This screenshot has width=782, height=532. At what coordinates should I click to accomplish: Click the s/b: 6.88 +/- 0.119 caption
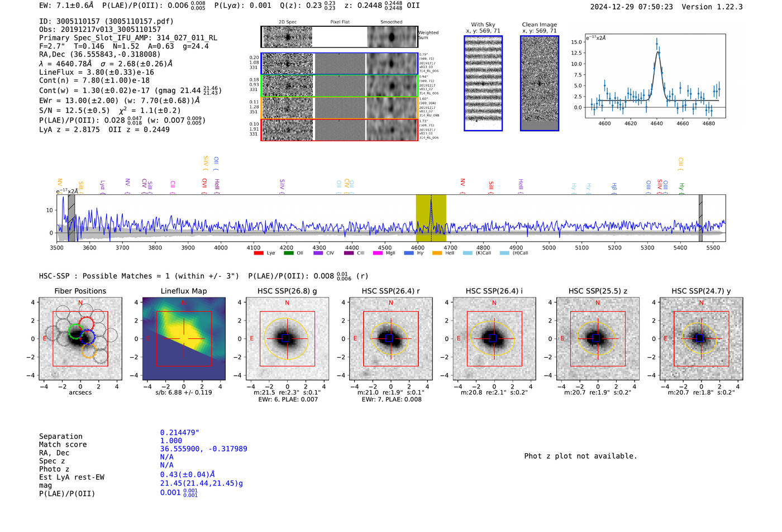tap(184, 392)
